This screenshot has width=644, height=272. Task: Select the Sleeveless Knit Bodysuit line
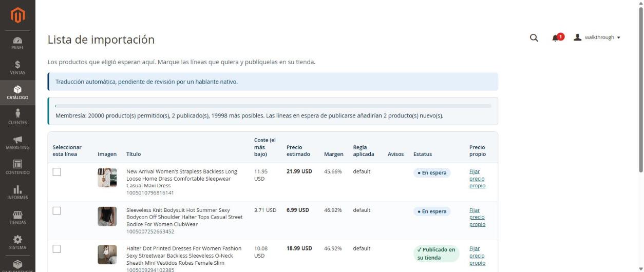(57, 210)
